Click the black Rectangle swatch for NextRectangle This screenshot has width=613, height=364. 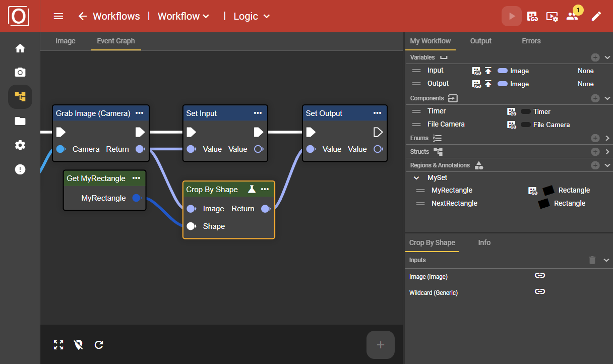click(544, 204)
